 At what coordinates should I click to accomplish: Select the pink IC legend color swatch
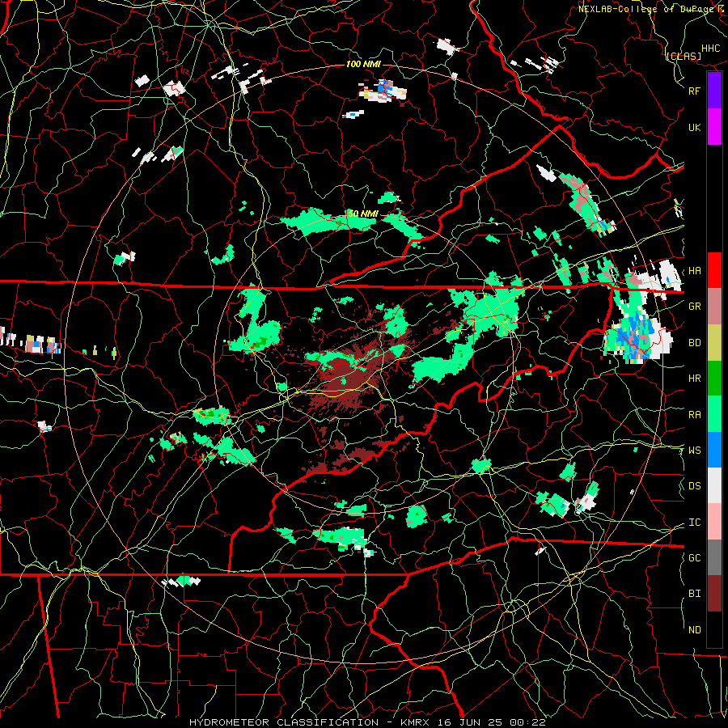pyautogui.click(x=714, y=522)
